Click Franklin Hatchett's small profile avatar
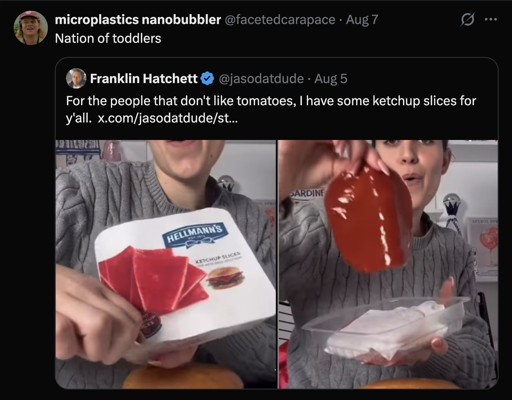 [x=76, y=78]
